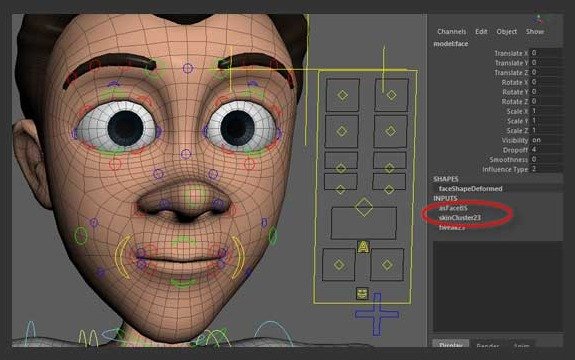Open the Show menu in the Channel Box
The image size is (575, 360).
535,32
